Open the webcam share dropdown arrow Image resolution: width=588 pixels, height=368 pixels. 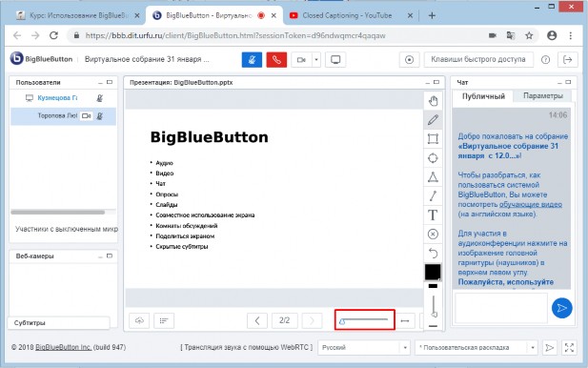pyautogui.click(x=316, y=60)
